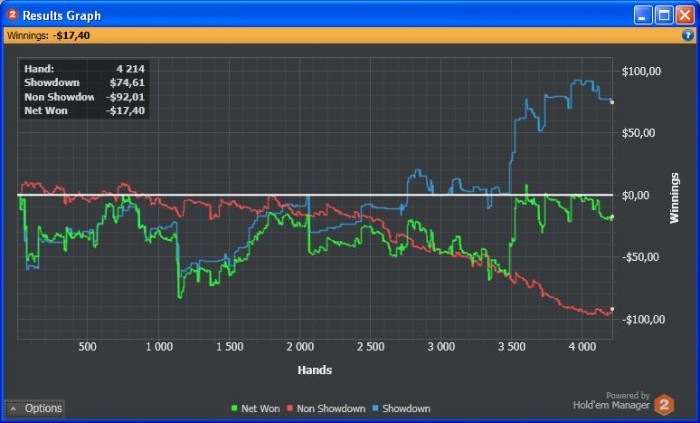
Task: Click the 2 000 hands x-axis label
Action: click(x=300, y=347)
